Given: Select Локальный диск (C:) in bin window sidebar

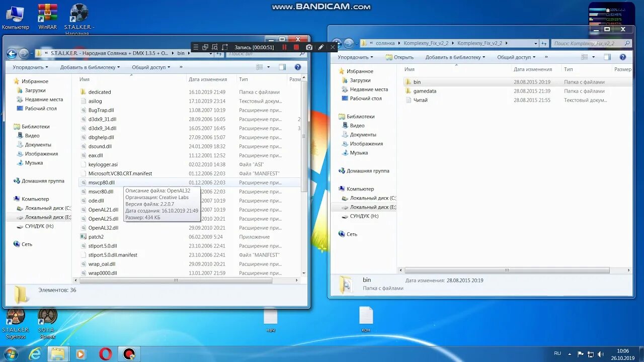Looking at the screenshot, I should (48, 208).
